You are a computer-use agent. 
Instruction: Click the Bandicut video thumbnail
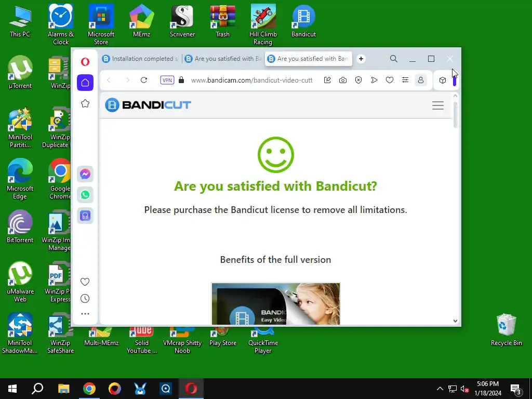[276, 303]
